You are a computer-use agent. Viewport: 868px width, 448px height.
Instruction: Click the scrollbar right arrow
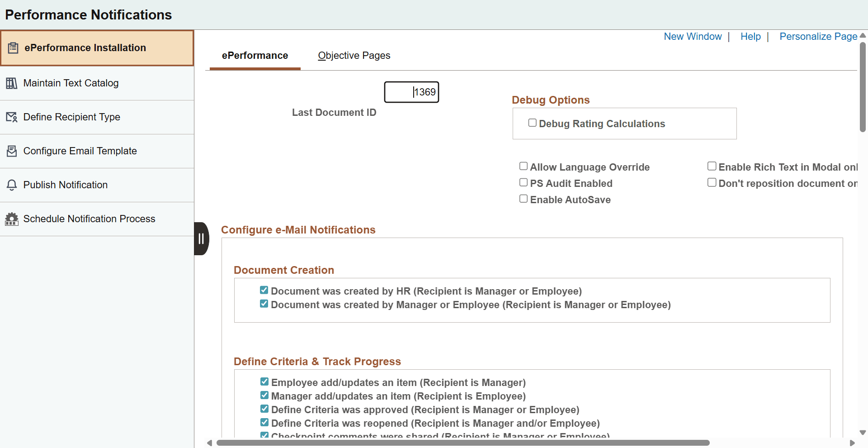pos(853,443)
